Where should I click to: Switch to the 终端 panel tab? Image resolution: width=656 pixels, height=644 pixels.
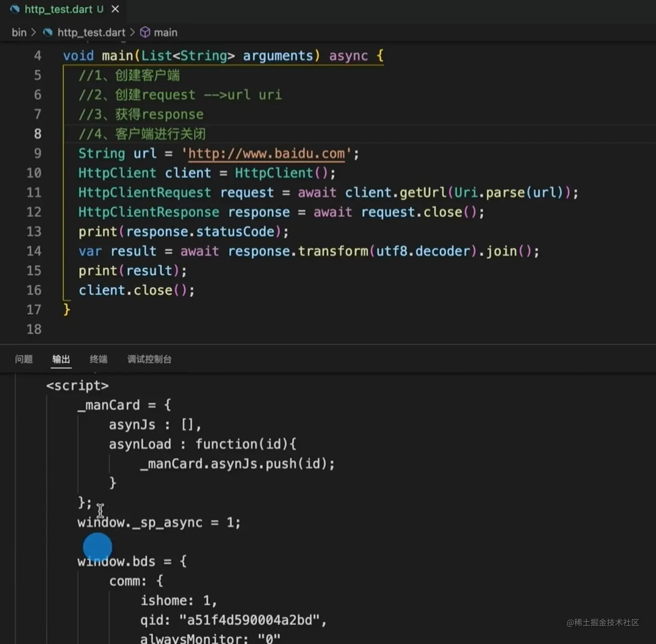[x=98, y=359]
